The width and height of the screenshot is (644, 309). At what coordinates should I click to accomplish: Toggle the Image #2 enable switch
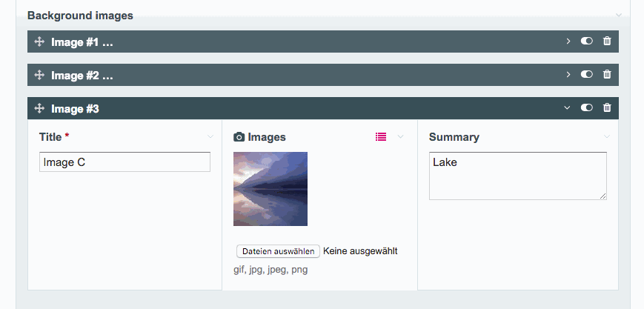click(586, 74)
